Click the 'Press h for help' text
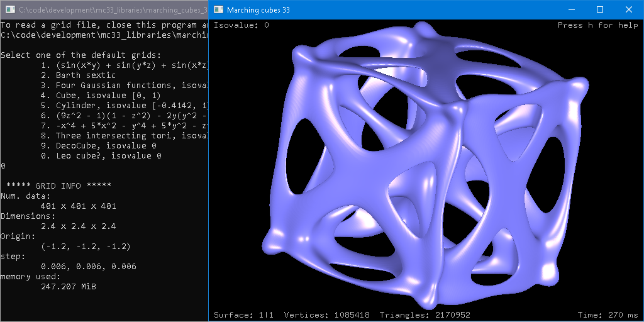This screenshot has height=322, width=644. pyautogui.click(x=597, y=25)
